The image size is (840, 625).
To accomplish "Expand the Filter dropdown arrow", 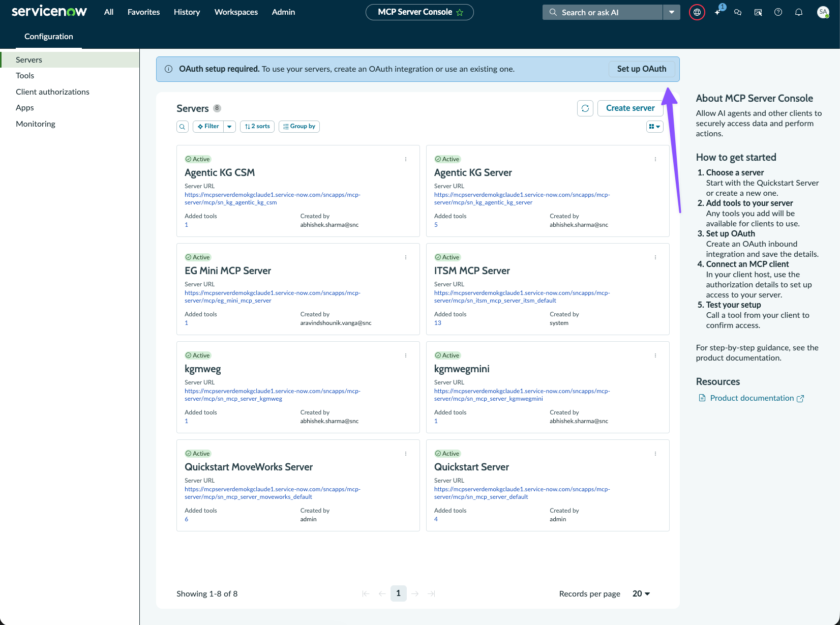I will coord(229,127).
